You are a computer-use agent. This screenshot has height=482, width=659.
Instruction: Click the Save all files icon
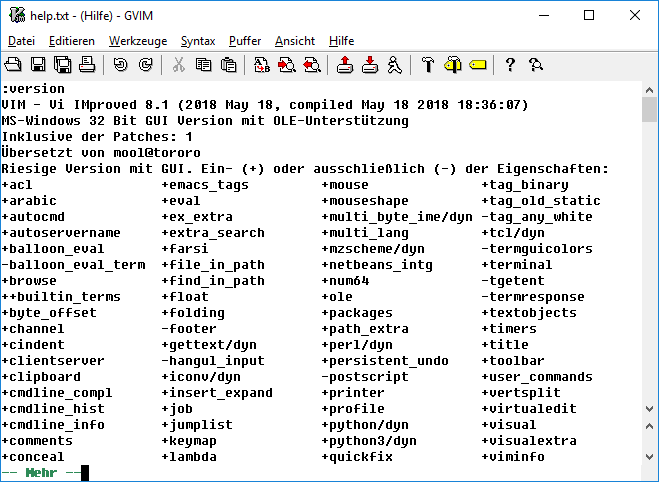(63, 65)
